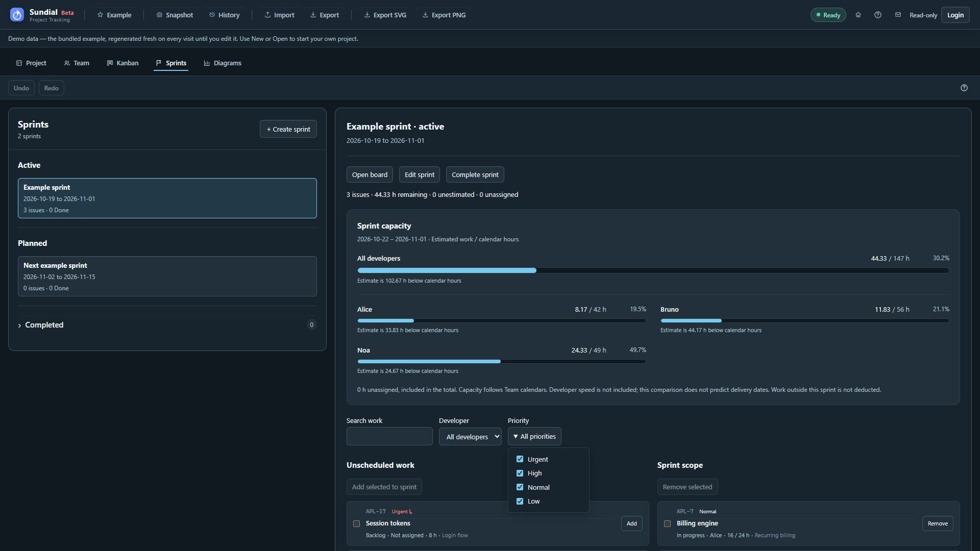Click the Team people icon

pos(67,63)
